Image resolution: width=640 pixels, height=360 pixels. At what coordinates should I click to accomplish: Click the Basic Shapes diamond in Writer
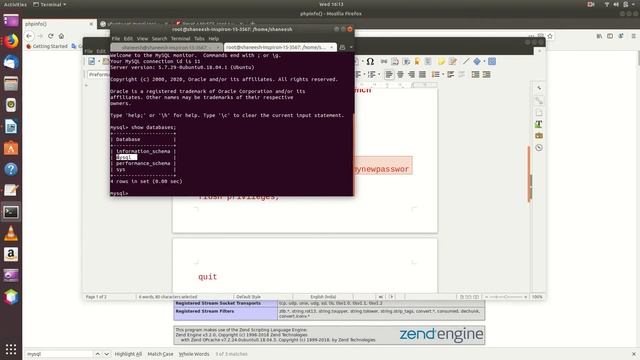click(x=477, y=61)
